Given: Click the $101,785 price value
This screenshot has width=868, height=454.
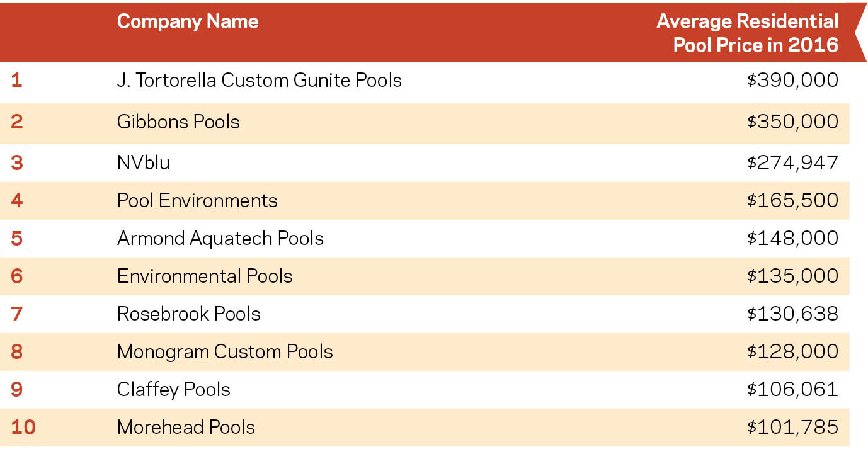Looking at the screenshot, I should click(x=793, y=427).
